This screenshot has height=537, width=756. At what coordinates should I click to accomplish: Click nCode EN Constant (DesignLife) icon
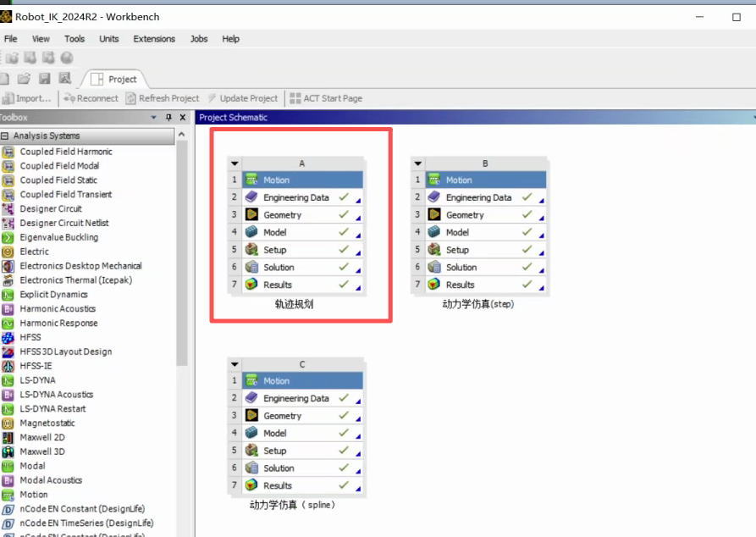pos(8,510)
